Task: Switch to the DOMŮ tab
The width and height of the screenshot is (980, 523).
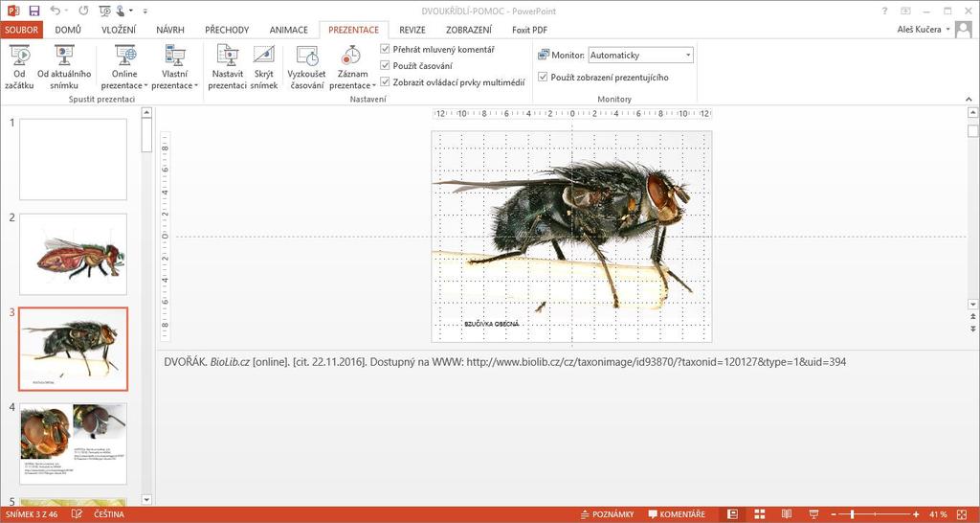Action: 68,30
